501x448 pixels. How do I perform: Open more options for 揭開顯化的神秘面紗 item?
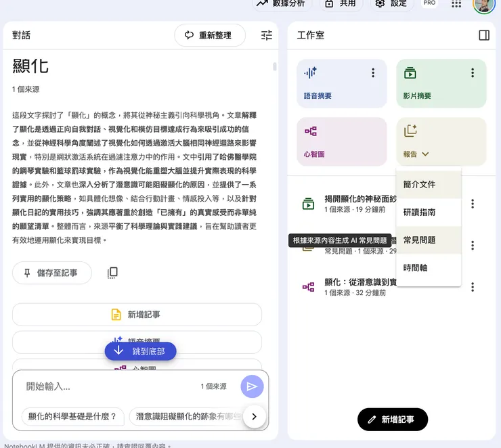[473, 204]
